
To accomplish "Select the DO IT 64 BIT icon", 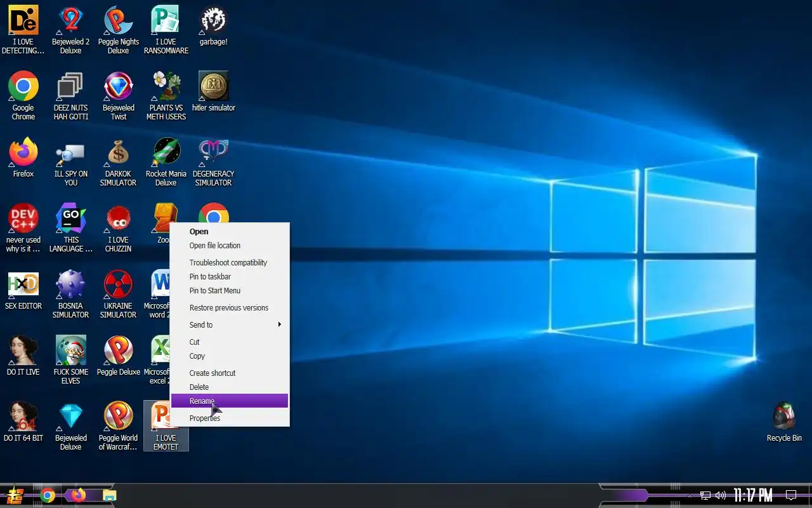I will click(x=23, y=422).
